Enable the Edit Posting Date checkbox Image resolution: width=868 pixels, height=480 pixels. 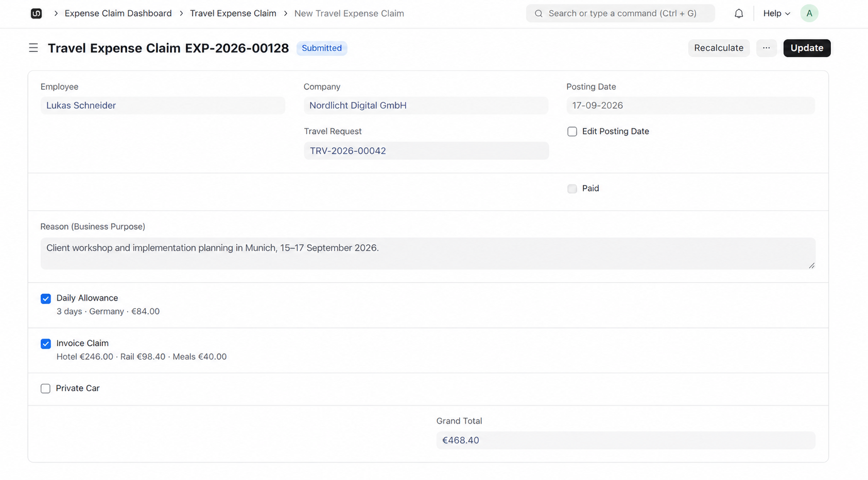572,132
